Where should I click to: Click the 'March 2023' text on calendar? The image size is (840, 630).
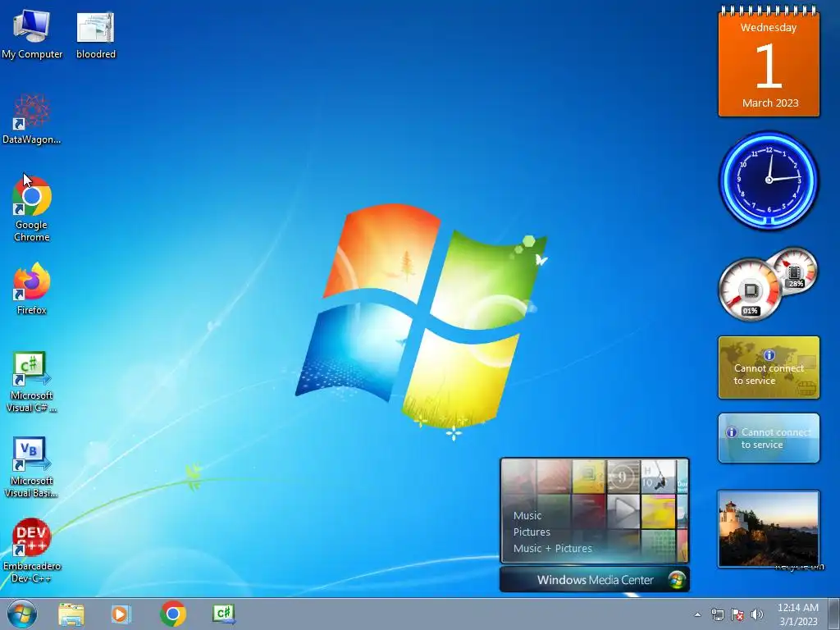point(770,103)
